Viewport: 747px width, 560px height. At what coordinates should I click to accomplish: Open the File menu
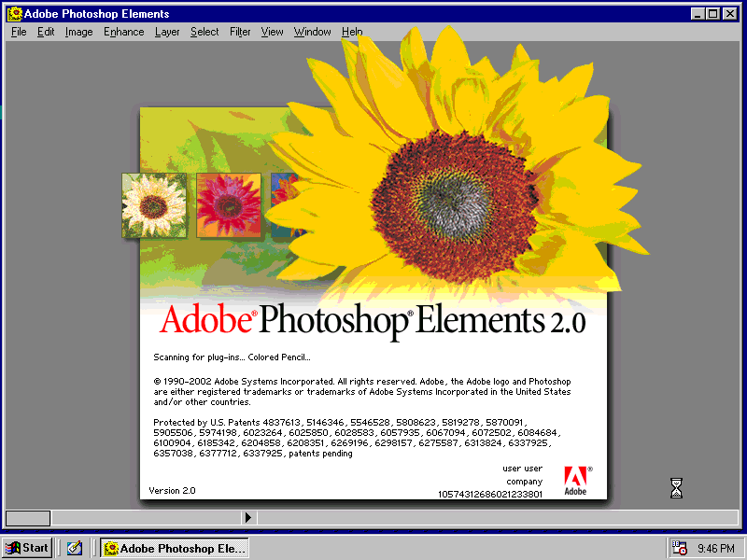pyautogui.click(x=19, y=32)
